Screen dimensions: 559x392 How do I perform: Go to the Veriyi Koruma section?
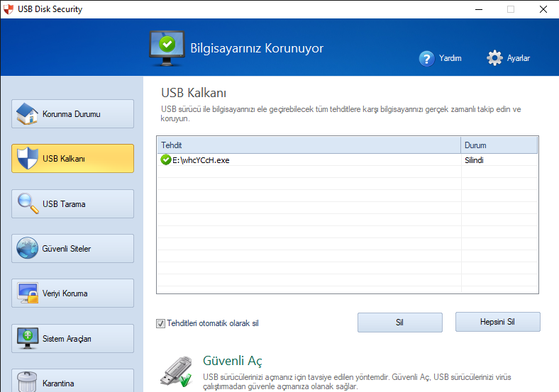click(x=73, y=293)
